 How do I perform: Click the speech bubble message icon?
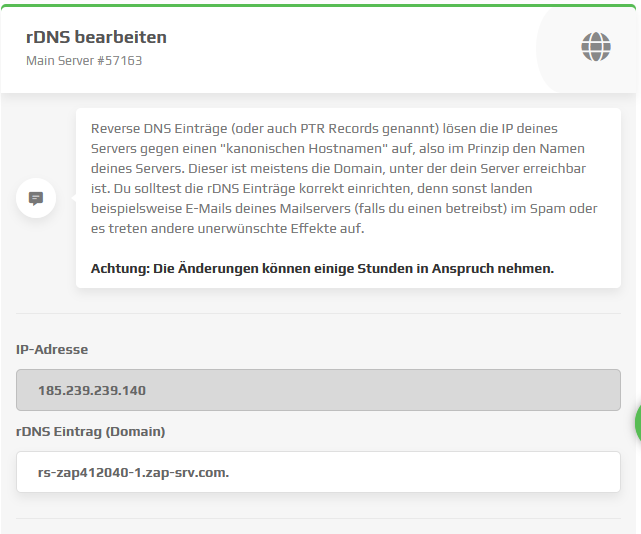[x=36, y=198]
